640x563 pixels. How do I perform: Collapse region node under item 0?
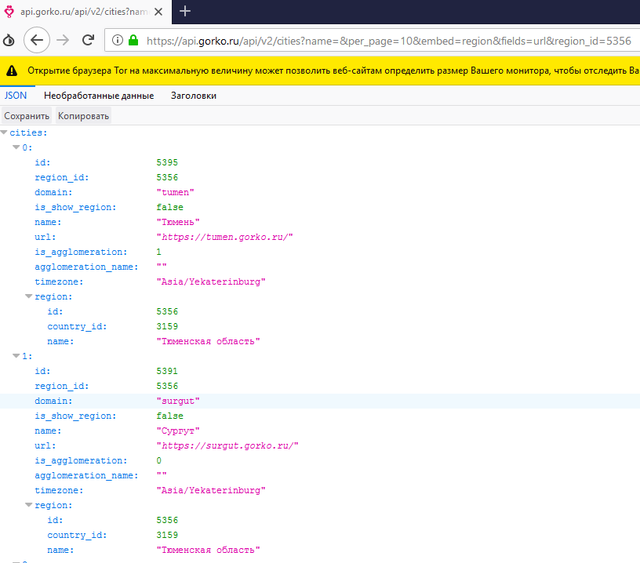click(x=29, y=296)
